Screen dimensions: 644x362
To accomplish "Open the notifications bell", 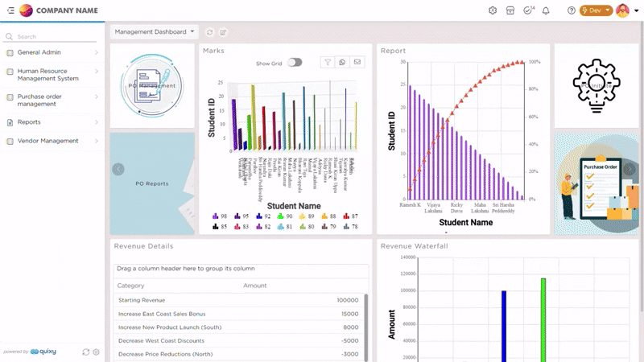I will [x=546, y=10].
